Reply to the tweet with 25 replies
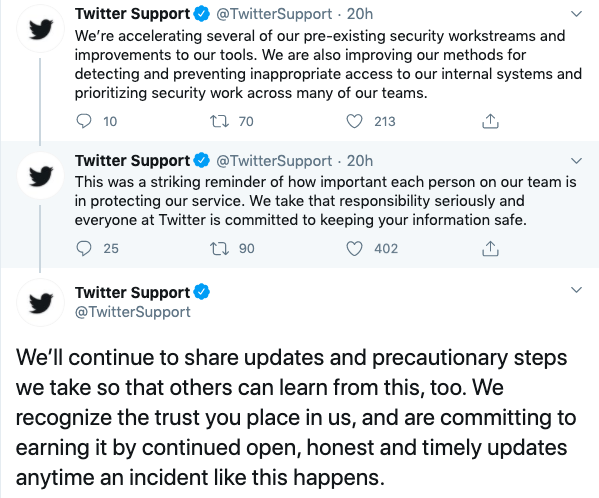599x498 pixels. (x=84, y=248)
